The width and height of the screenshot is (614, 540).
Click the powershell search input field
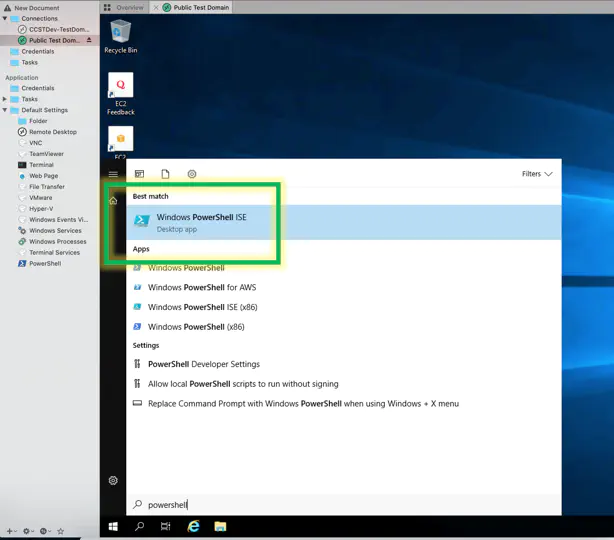343,505
